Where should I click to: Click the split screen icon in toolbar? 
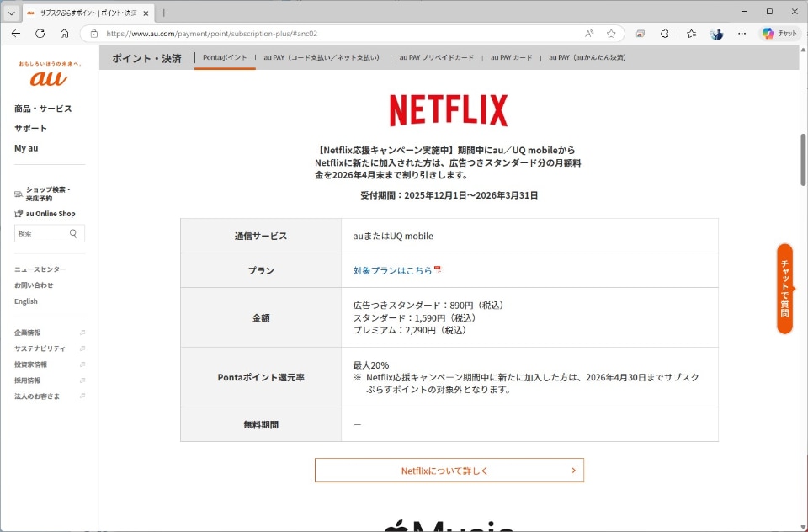click(640, 34)
